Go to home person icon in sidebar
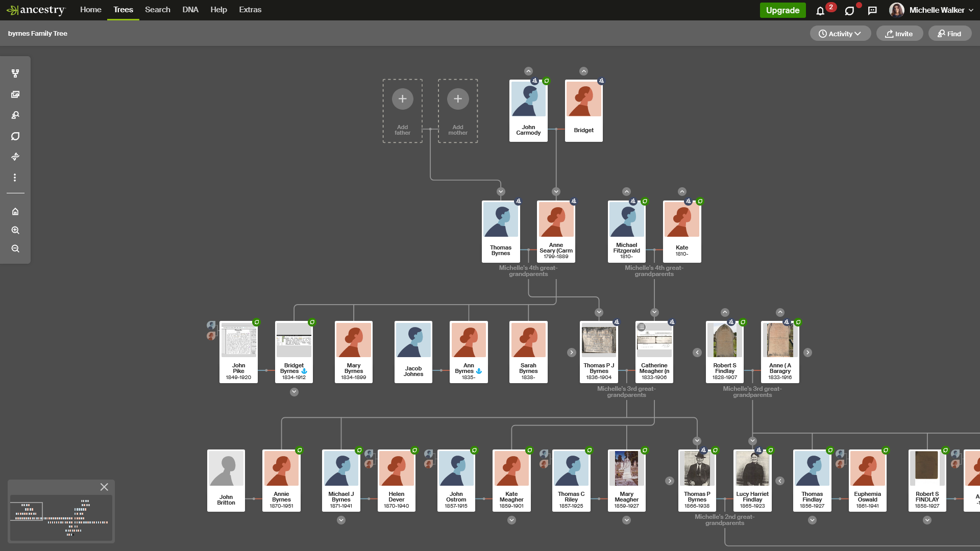Viewport: 980px width, 551px height. point(15,211)
